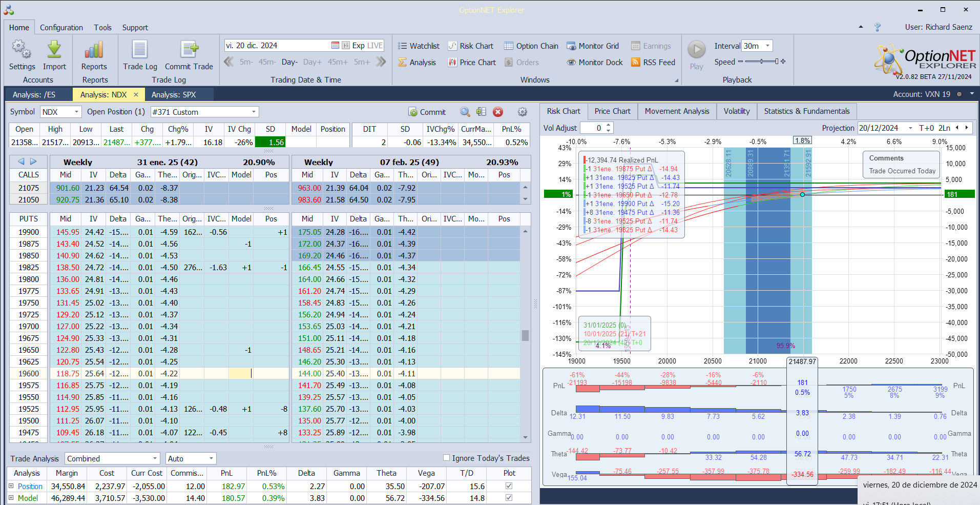The height and width of the screenshot is (505, 980).
Task: Open the #371 Custom position dropdown
Action: [254, 112]
